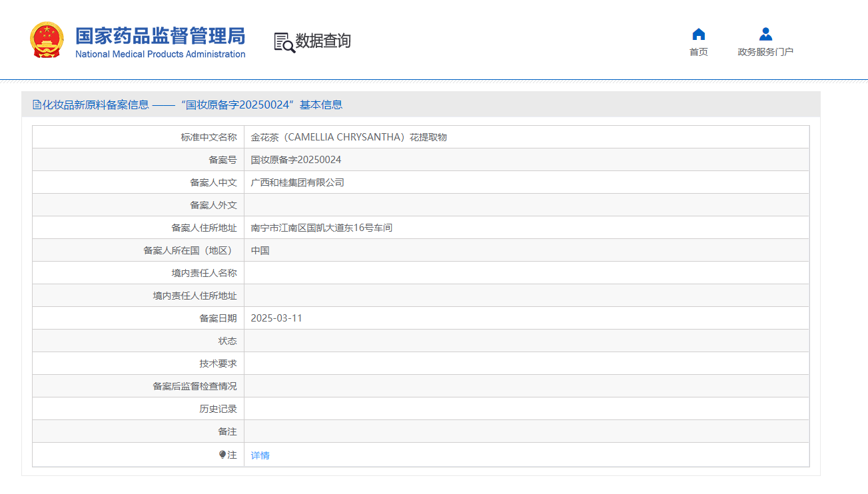The width and height of the screenshot is (868, 494).
Task: Click the address 南宁市江南区国凯大道东16号车间
Action: [321, 228]
